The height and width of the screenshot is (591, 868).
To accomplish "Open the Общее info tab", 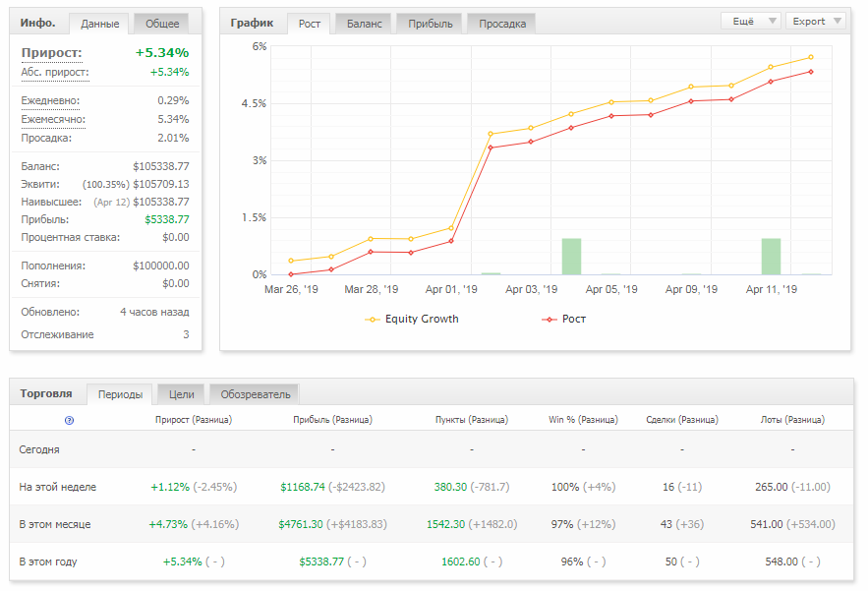I will point(162,24).
